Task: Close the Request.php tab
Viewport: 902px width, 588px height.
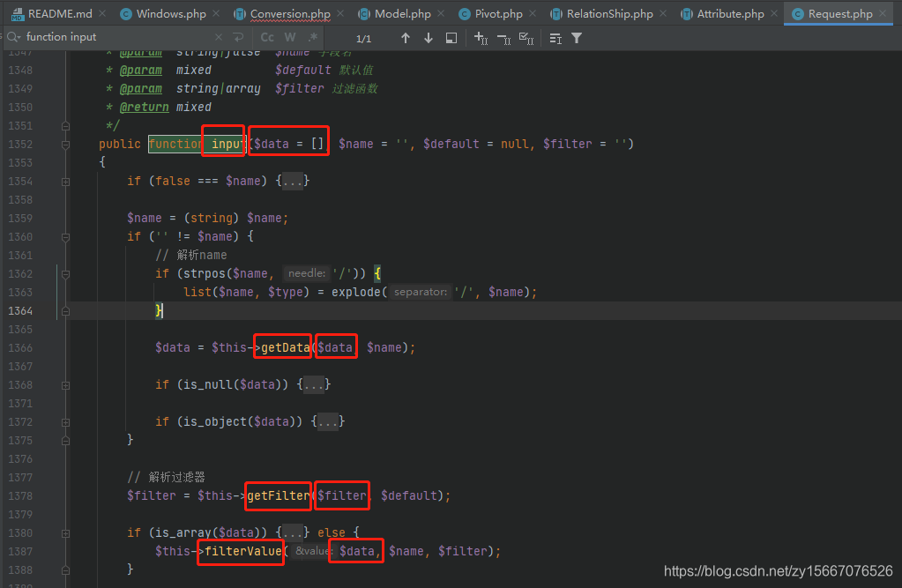Action: tap(883, 13)
